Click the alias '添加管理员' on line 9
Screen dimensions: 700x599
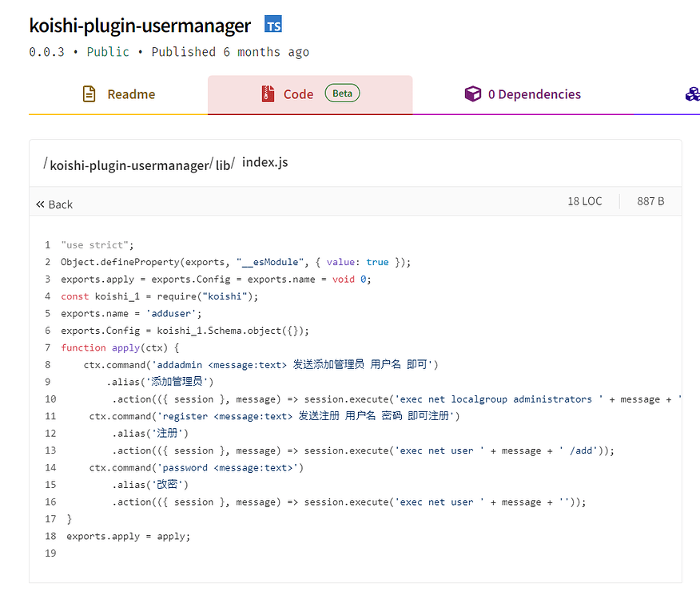tap(160, 382)
